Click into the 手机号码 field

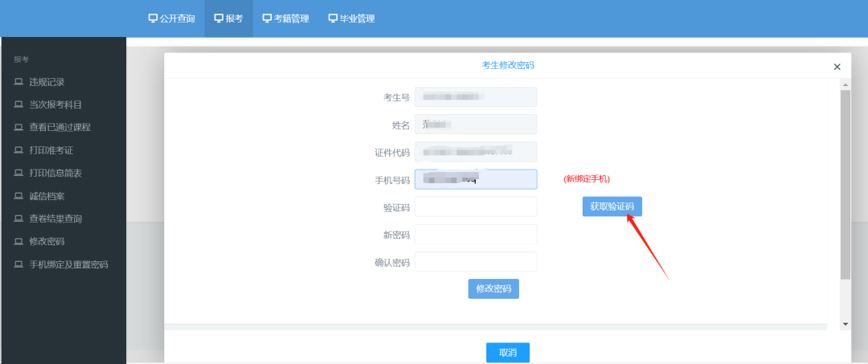coord(476,179)
